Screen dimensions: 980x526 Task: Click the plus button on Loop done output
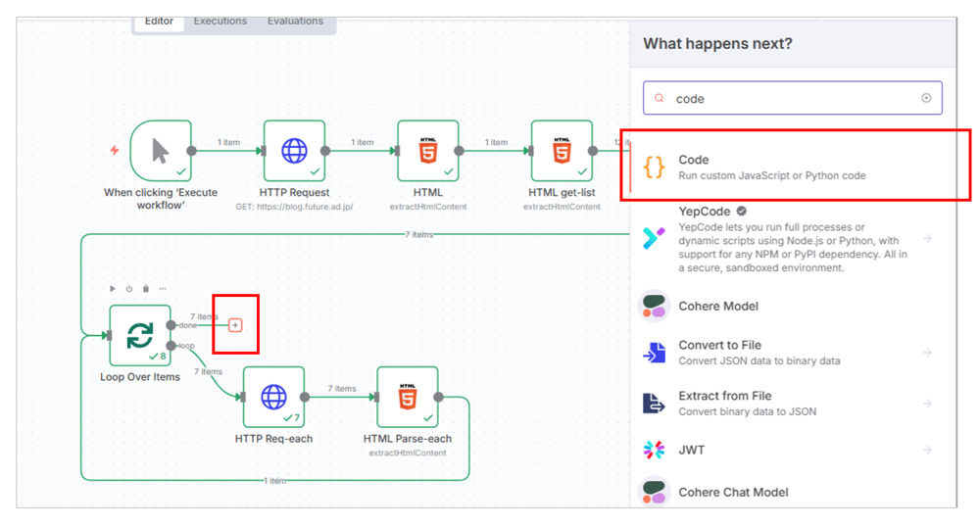235,325
